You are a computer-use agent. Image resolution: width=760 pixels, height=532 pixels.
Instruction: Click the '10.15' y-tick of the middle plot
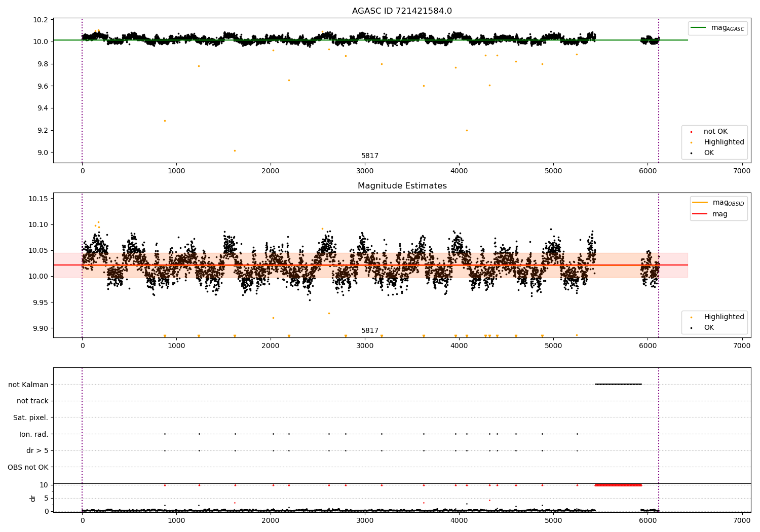pos(39,199)
